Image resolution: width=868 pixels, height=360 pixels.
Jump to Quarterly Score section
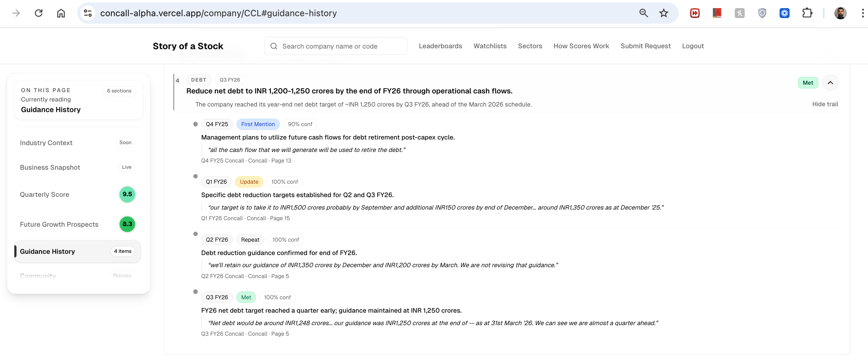pyautogui.click(x=45, y=195)
